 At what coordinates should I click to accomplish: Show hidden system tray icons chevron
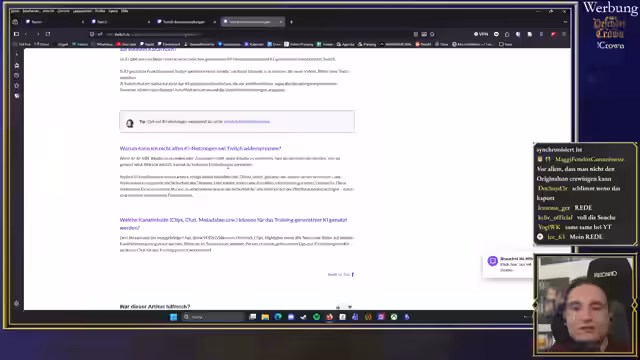point(525,317)
